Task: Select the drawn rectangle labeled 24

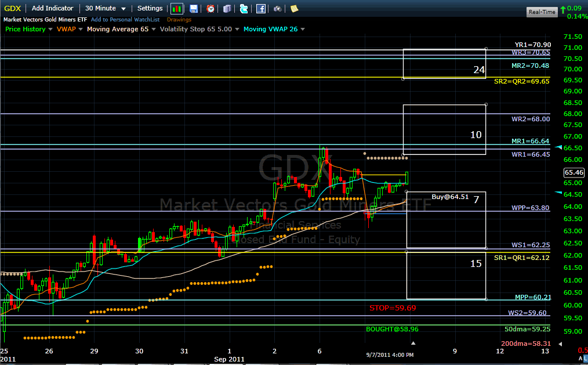Action: pyautogui.click(x=444, y=64)
